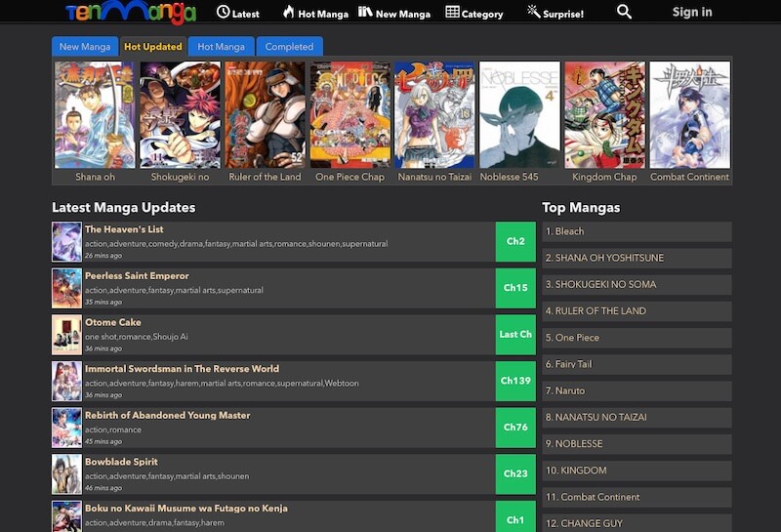The height and width of the screenshot is (532, 781).
Task: Select the Hot Updated tab
Action: tap(153, 46)
